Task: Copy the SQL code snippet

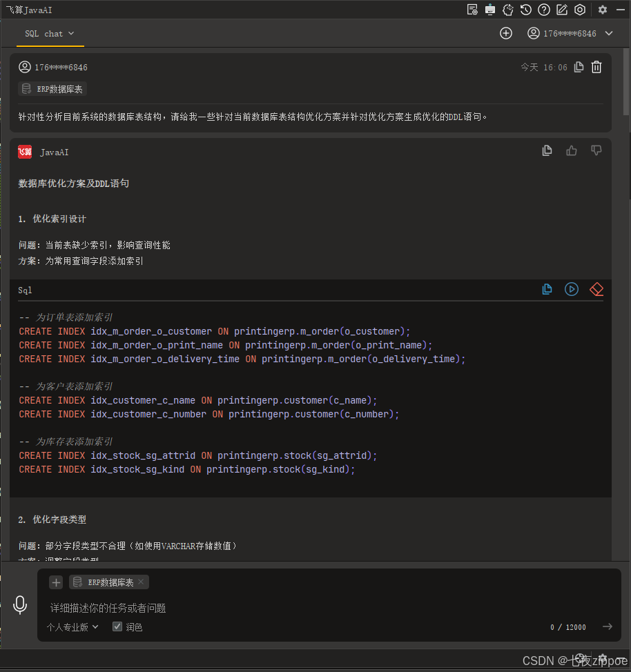Action: (x=547, y=289)
